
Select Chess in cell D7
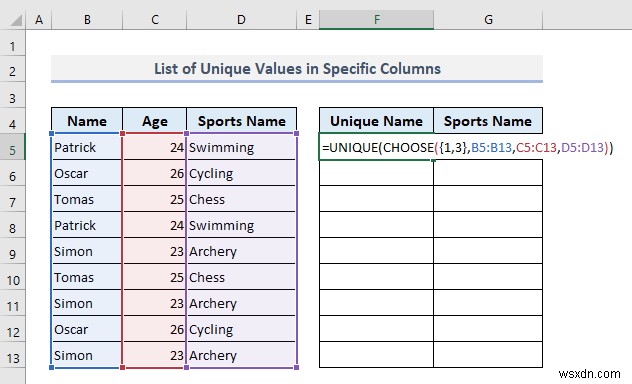[x=241, y=199]
